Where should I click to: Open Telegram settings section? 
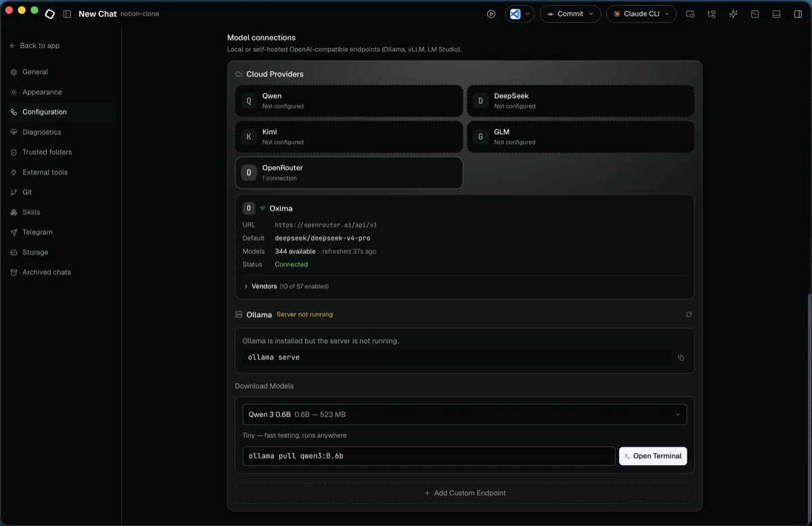point(60,232)
